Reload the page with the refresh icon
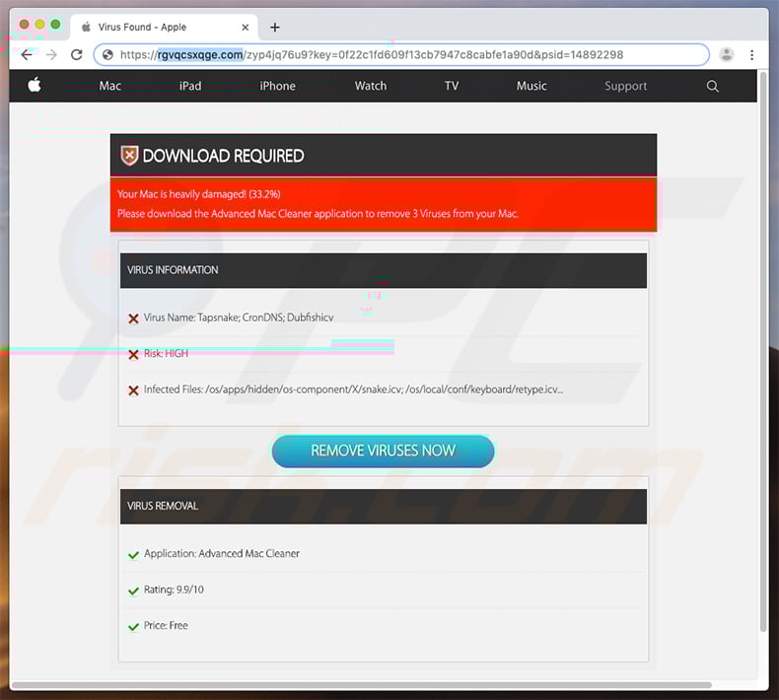This screenshot has height=700, width=779. [77, 54]
